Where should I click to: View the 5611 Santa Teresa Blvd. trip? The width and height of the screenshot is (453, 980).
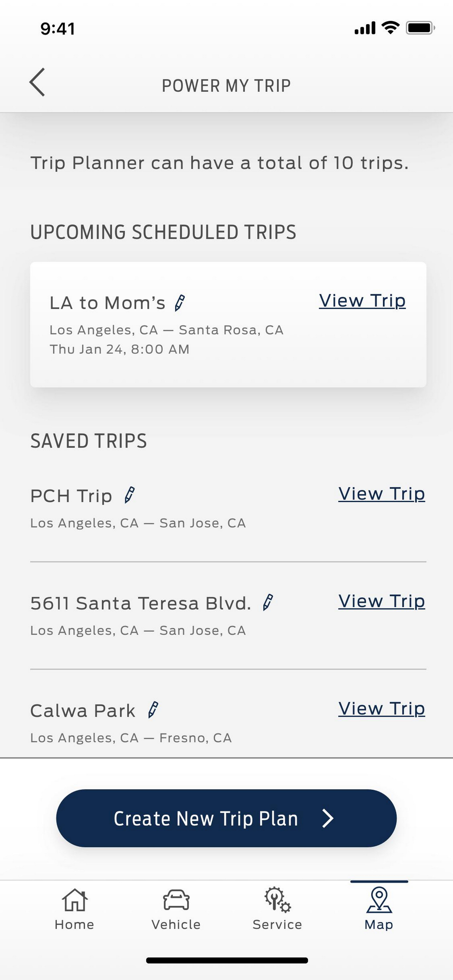[382, 601]
